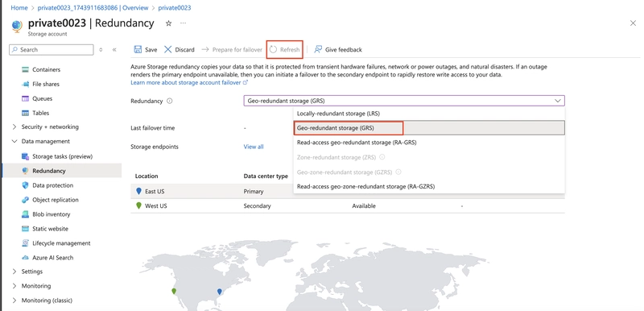Click the Redundancy info circle icon
This screenshot has width=644, height=311.
pos(170,101)
